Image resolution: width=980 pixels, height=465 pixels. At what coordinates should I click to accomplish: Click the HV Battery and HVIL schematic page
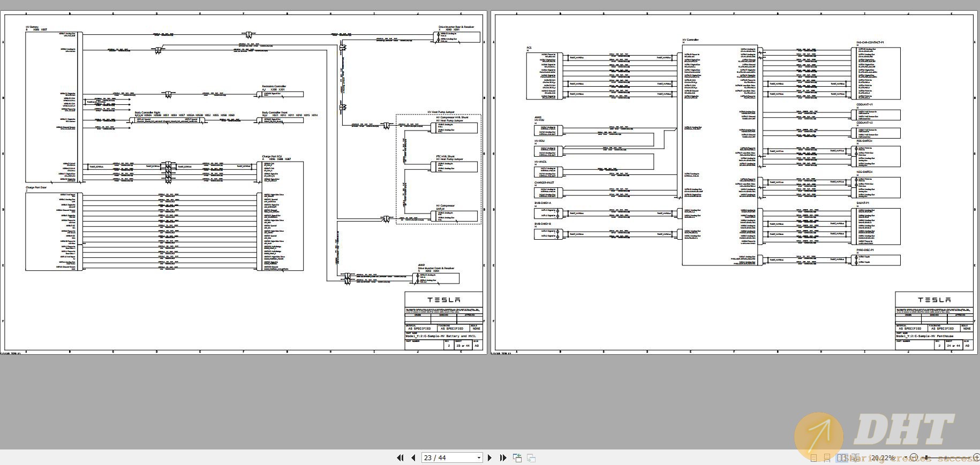245,182
